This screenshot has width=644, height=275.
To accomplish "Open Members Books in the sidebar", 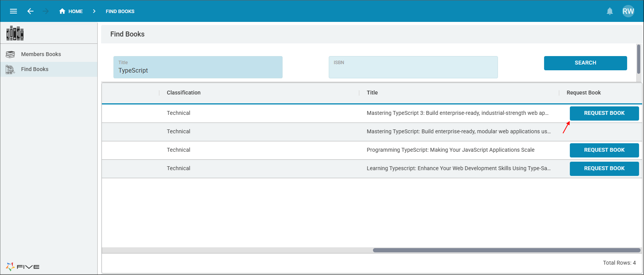I will [49, 54].
